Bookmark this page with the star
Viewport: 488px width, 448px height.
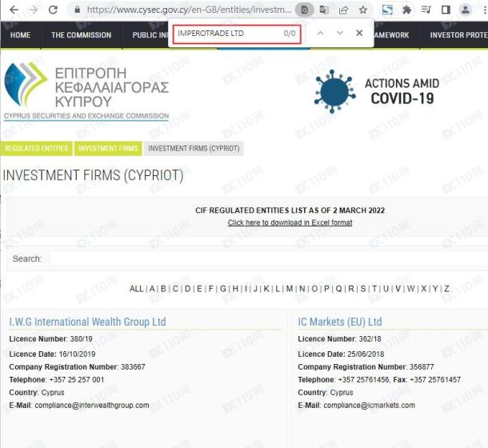click(363, 10)
